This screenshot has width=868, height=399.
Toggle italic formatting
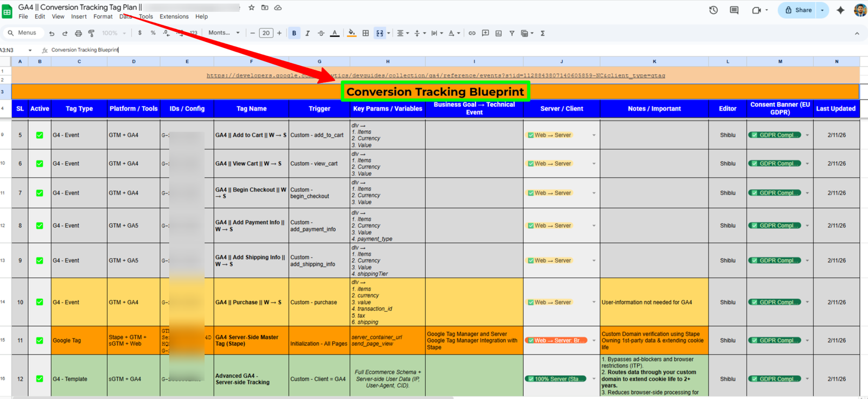pos(308,33)
